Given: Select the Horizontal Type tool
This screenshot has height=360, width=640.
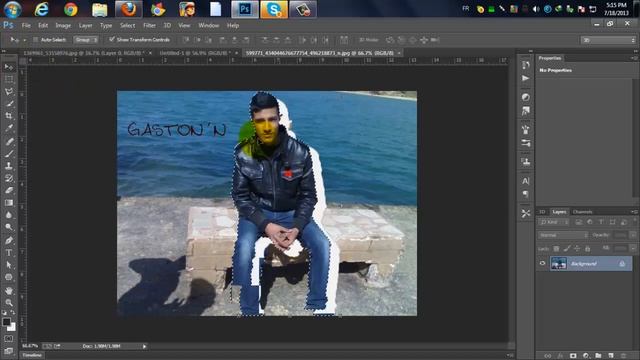Looking at the screenshot, I should coord(9,253).
